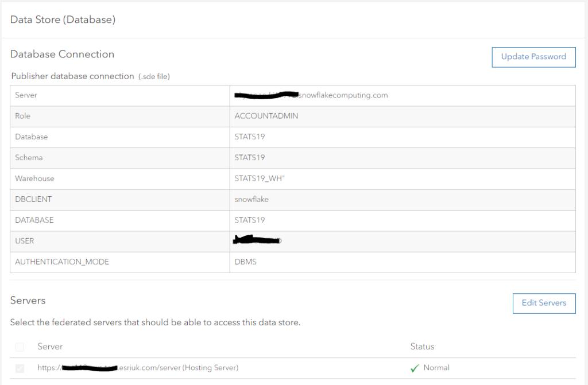Click the Database Connection section heading

tap(62, 55)
